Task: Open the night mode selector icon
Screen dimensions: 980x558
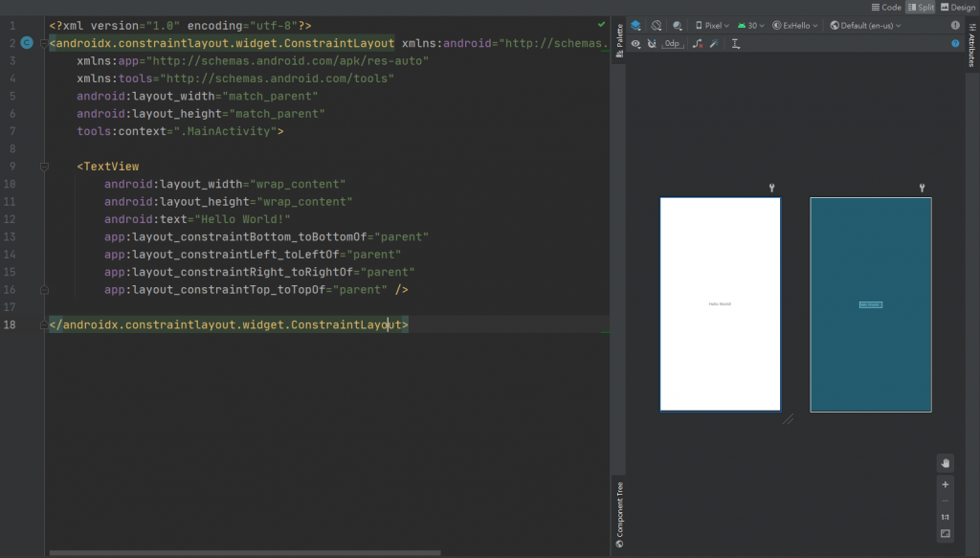Action: click(x=678, y=26)
